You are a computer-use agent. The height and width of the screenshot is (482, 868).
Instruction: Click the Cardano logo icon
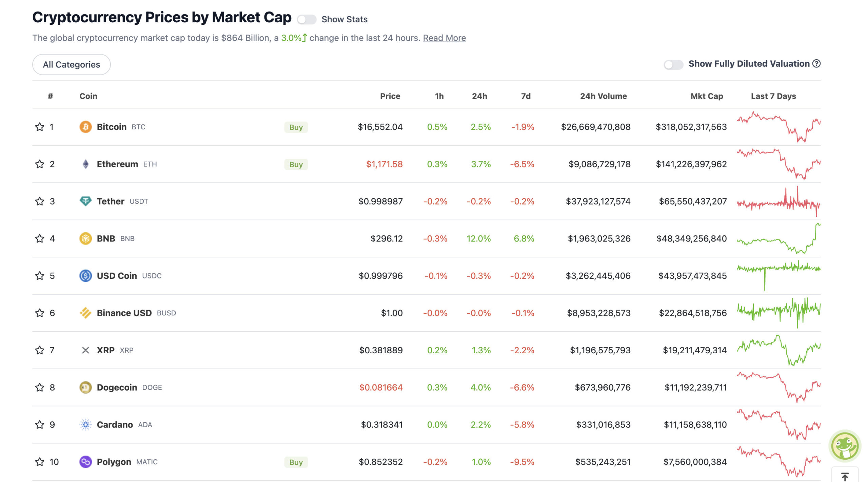tap(85, 425)
